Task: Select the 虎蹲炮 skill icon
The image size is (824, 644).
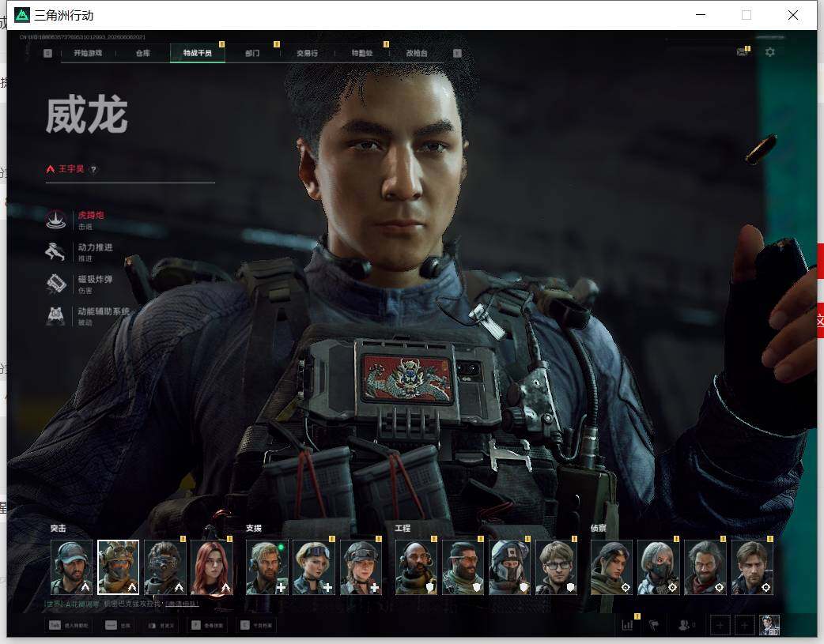Action: (x=55, y=220)
